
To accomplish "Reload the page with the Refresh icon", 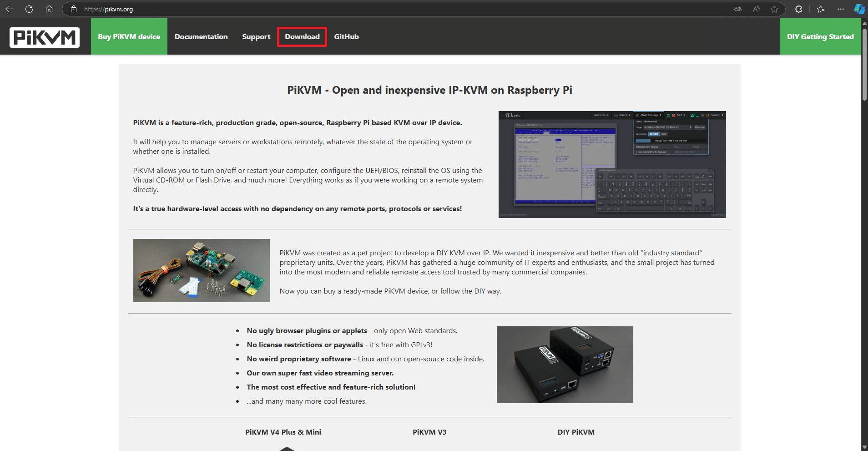I will (29, 9).
